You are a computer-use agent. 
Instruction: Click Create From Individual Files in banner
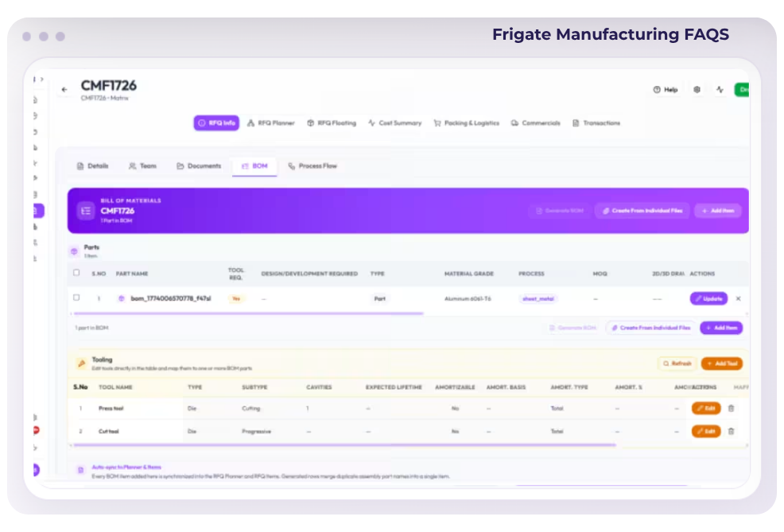(642, 211)
